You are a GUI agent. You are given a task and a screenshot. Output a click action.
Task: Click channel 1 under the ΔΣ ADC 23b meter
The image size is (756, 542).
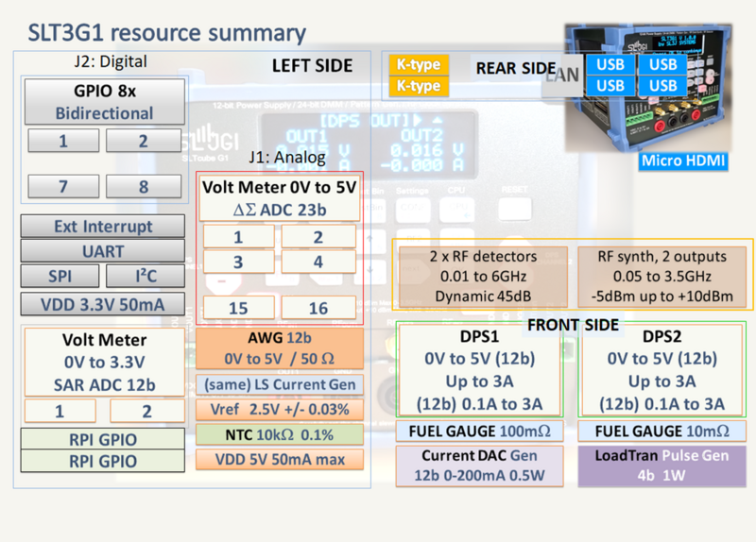click(x=239, y=237)
